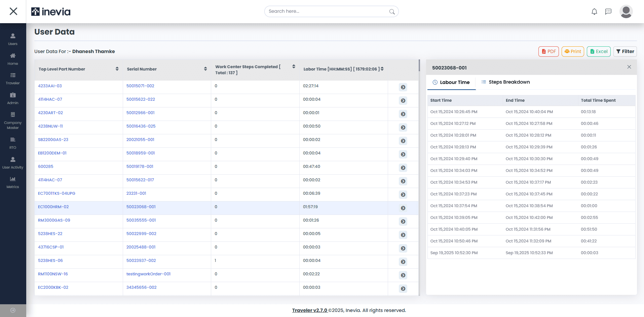This screenshot has height=317, width=644.
Task: Select the Labour Time tab
Action: 451,82
